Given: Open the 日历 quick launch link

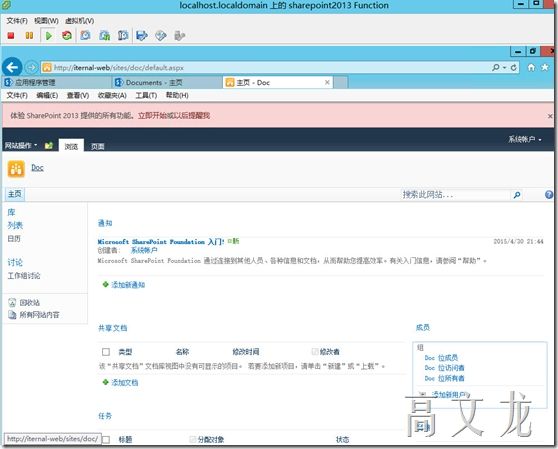Looking at the screenshot, I should [14, 238].
